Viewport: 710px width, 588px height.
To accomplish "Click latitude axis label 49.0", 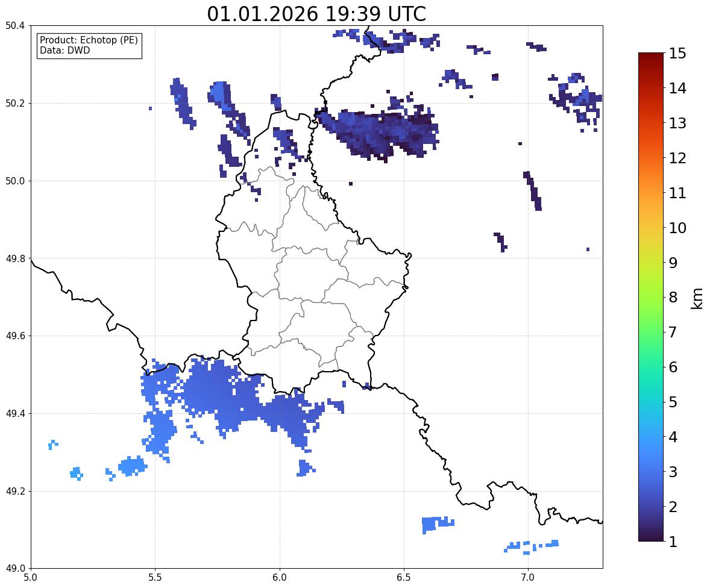I will pos(15,569).
